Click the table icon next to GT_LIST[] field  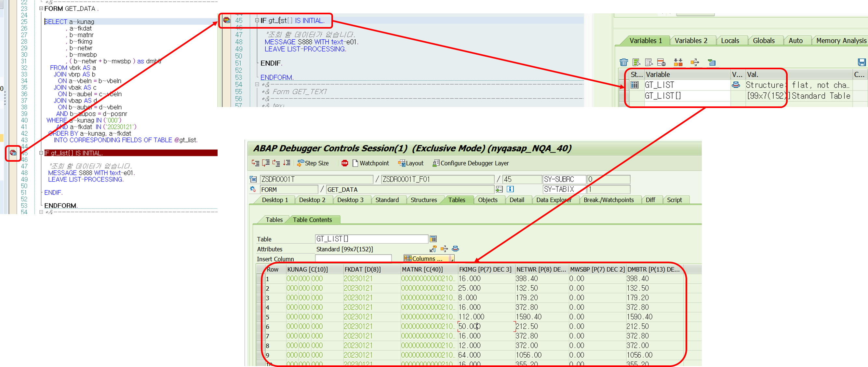point(433,239)
